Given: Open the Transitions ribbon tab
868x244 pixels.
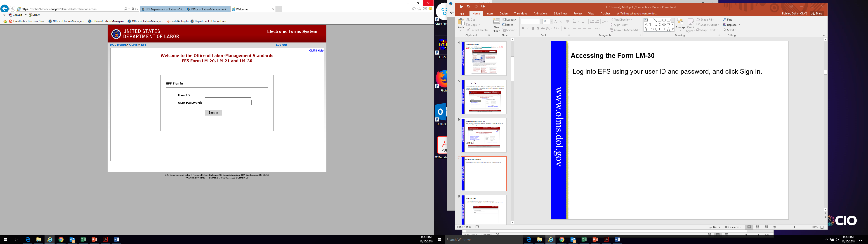Looking at the screenshot, I should [520, 14].
